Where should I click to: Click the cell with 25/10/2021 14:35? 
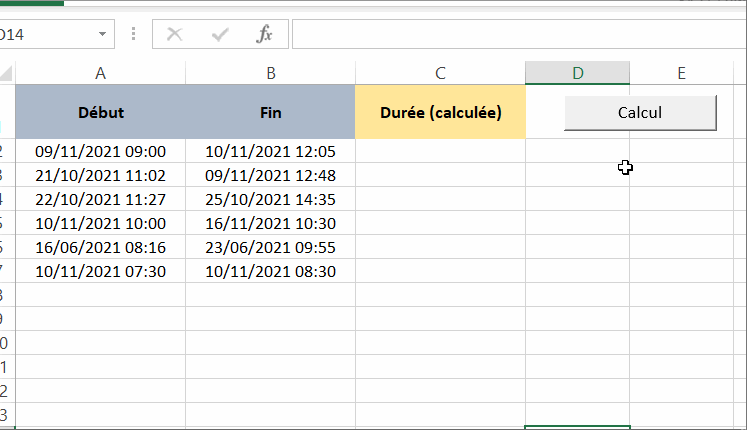[x=270, y=199]
